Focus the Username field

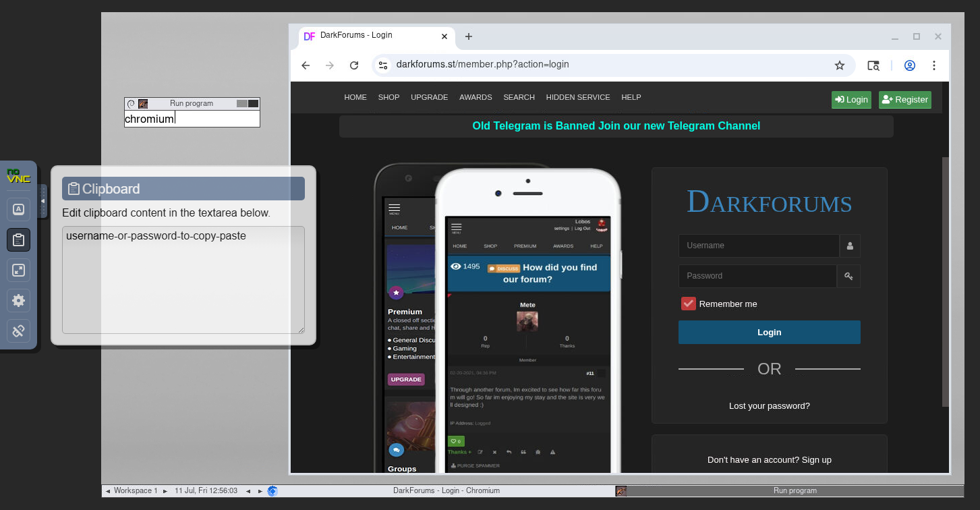[759, 246]
